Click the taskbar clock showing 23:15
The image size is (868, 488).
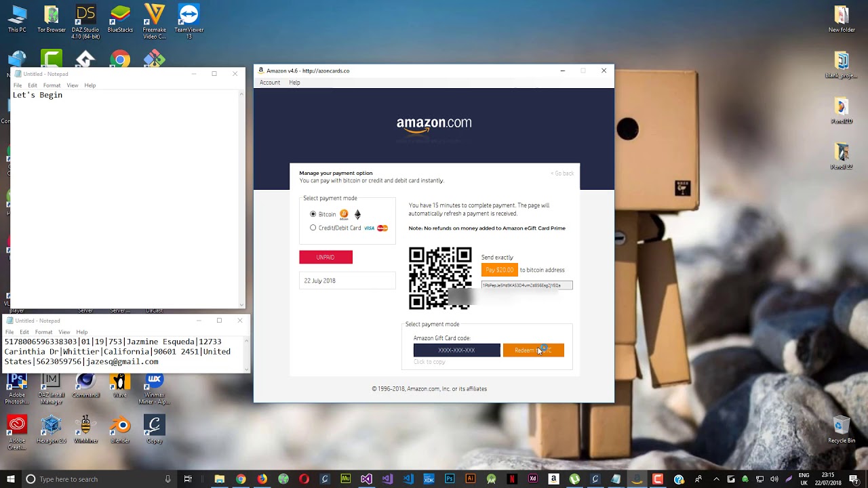tap(828, 479)
